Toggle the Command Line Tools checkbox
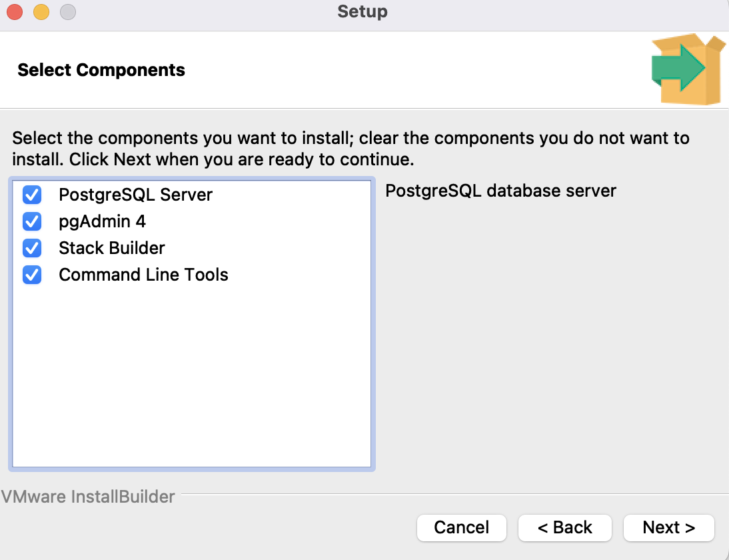The height and width of the screenshot is (560, 729). point(32,275)
